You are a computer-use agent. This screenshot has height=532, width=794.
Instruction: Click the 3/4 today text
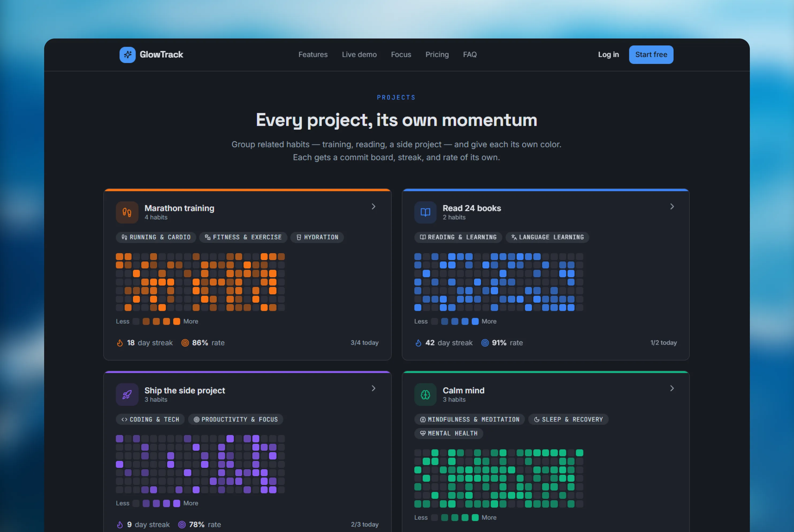pos(365,343)
